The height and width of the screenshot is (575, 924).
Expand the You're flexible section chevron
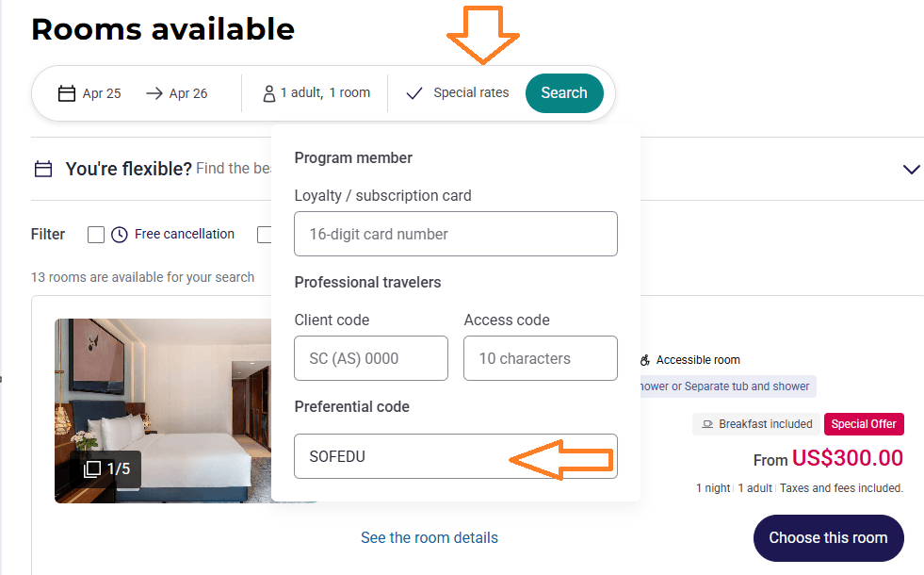(911, 170)
